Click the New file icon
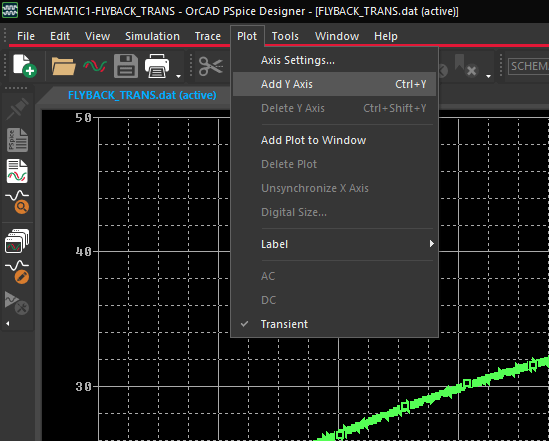 point(25,65)
